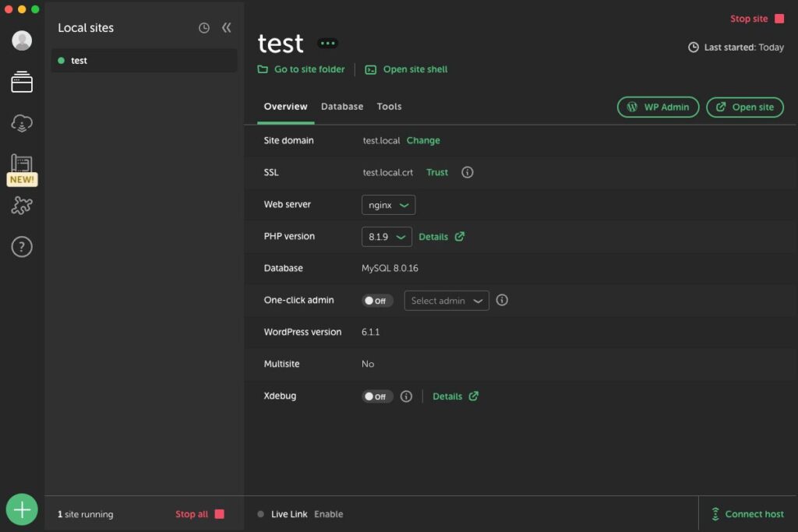Open the Web server nginx dropdown

coord(388,205)
